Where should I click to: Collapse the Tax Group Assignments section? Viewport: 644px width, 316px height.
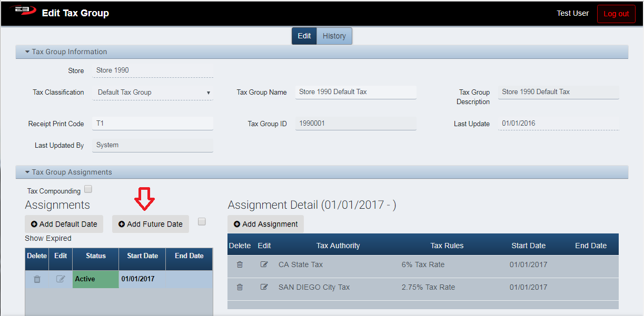point(27,172)
